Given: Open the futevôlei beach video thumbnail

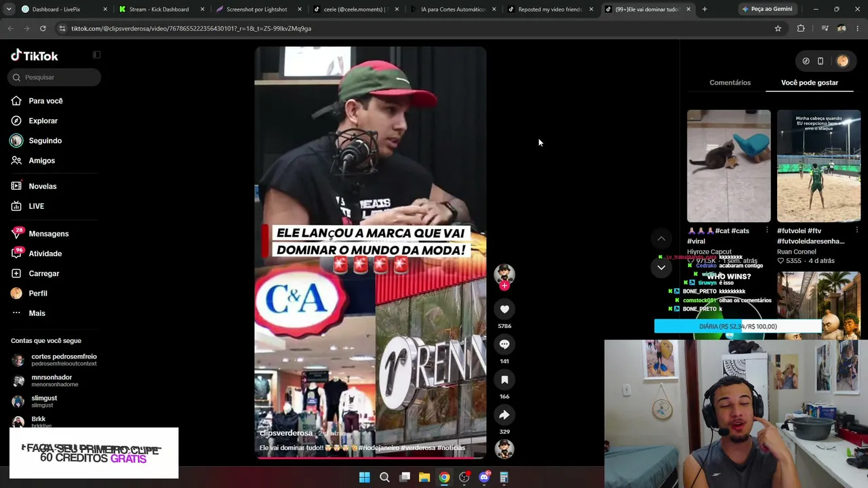Looking at the screenshot, I should tap(818, 166).
